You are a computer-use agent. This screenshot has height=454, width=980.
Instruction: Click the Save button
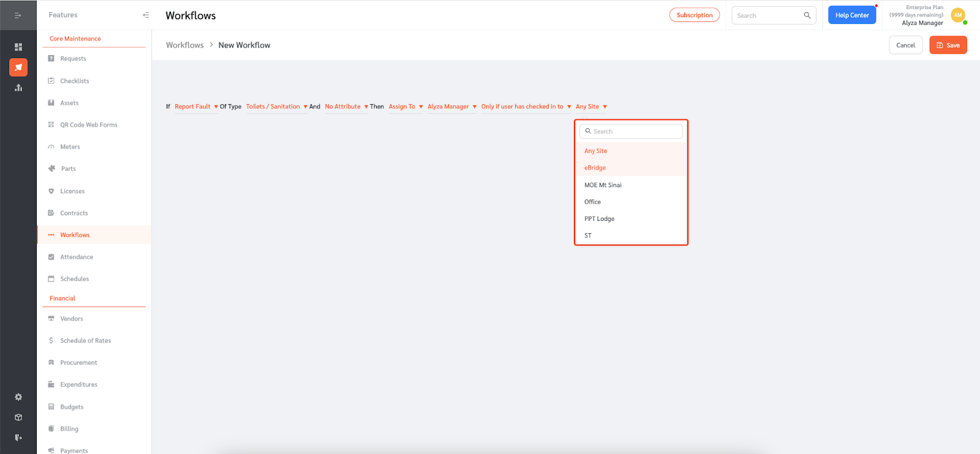point(948,45)
